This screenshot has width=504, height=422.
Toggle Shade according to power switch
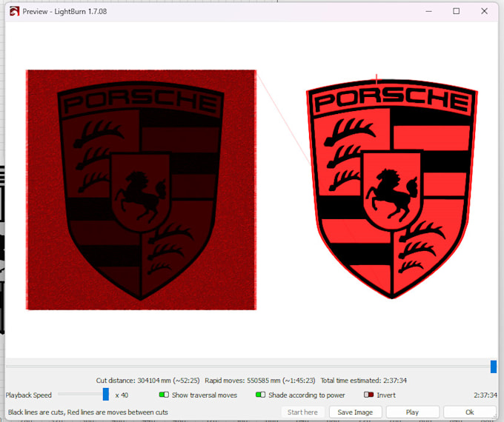click(x=260, y=395)
